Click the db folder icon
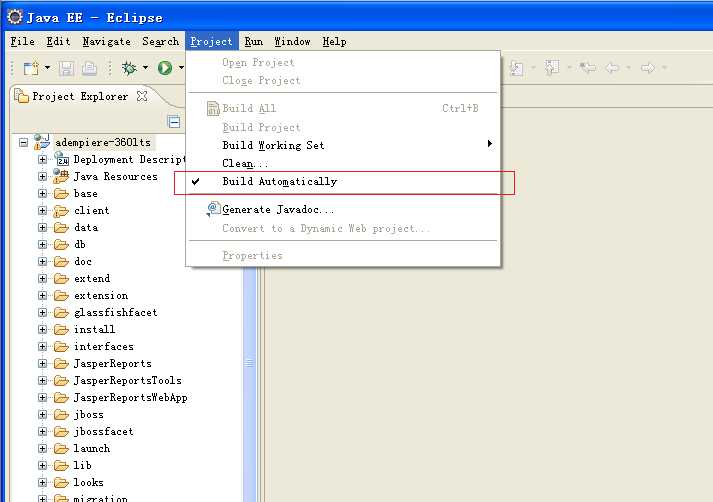Screen dimensions: 713x502 (61, 245)
